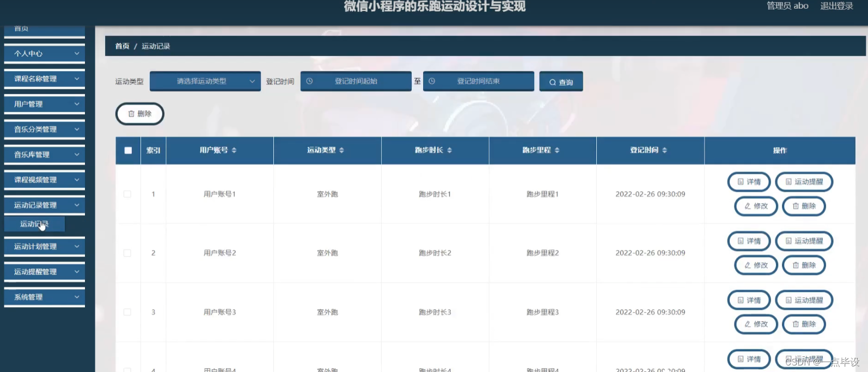
Task: Click 2022-02-26 09:30:09 in 用户账号1 row
Action: click(650, 194)
